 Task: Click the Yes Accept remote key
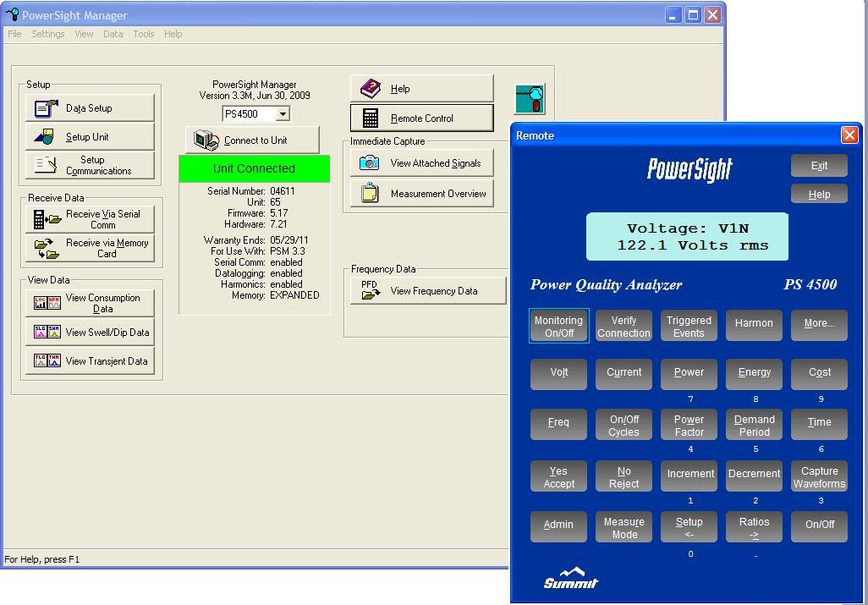(558, 476)
